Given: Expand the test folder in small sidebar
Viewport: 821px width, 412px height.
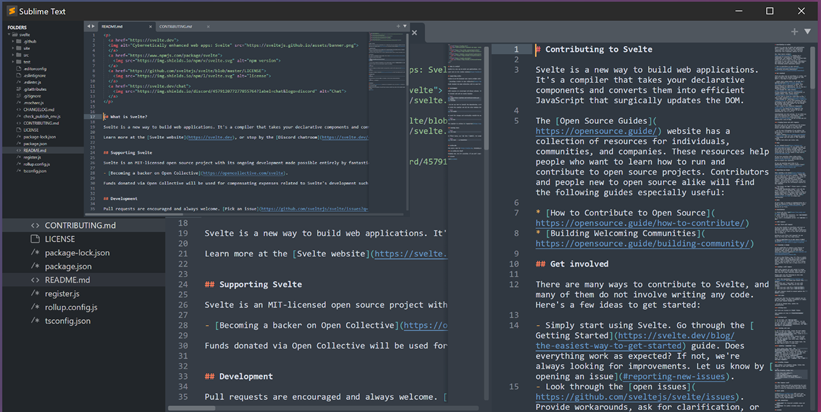Looking at the screenshot, I should tap(13, 62).
